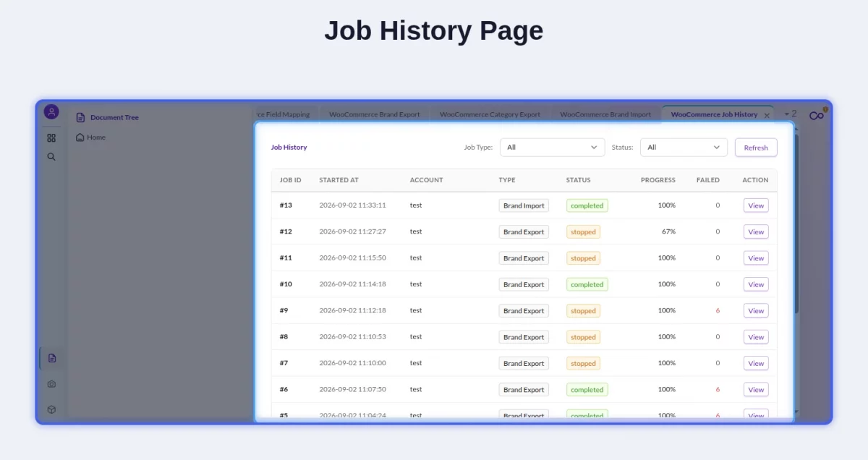Viewport: 868px width, 460px height.
Task: Click the timestamp 2026-09-02 11:33:11
Action: (x=353, y=205)
